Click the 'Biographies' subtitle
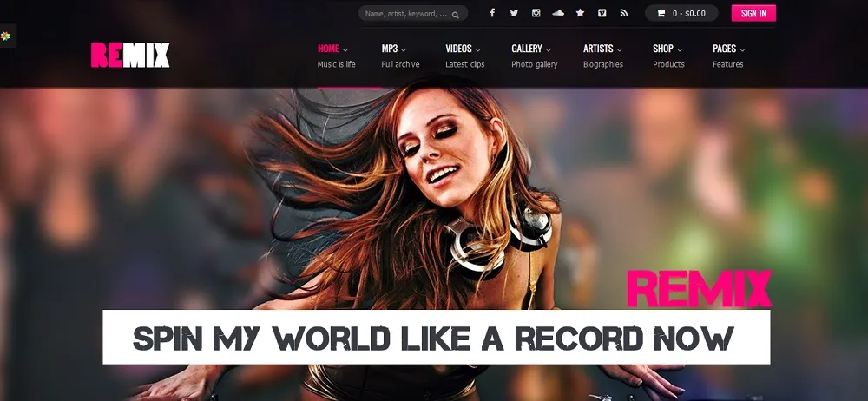This screenshot has width=868, height=401. click(x=603, y=64)
